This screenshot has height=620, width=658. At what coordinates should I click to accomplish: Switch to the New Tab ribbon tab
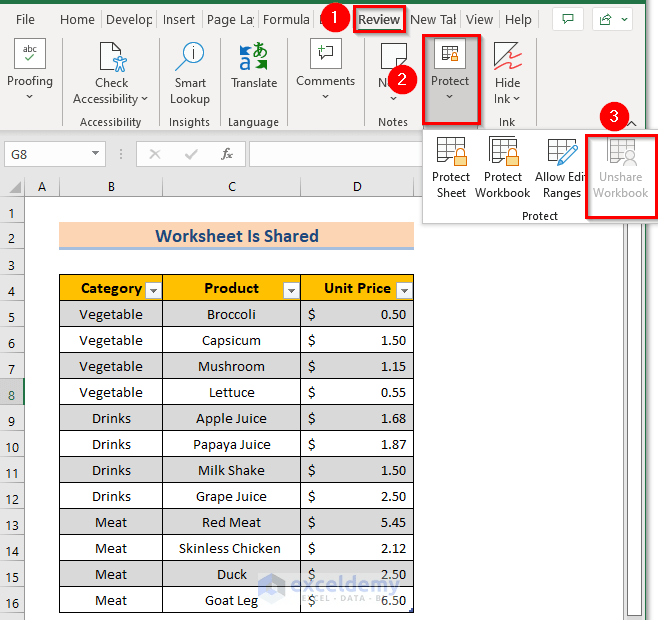[433, 19]
